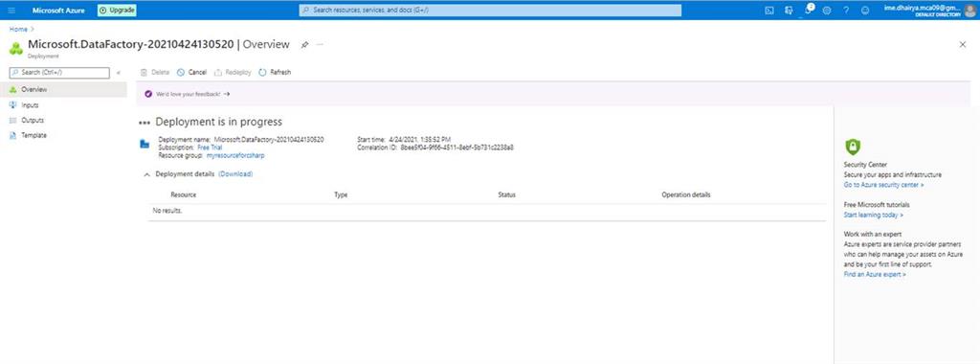Click the Status column header
This screenshot has height=364, width=980.
click(x=506, y=195)
